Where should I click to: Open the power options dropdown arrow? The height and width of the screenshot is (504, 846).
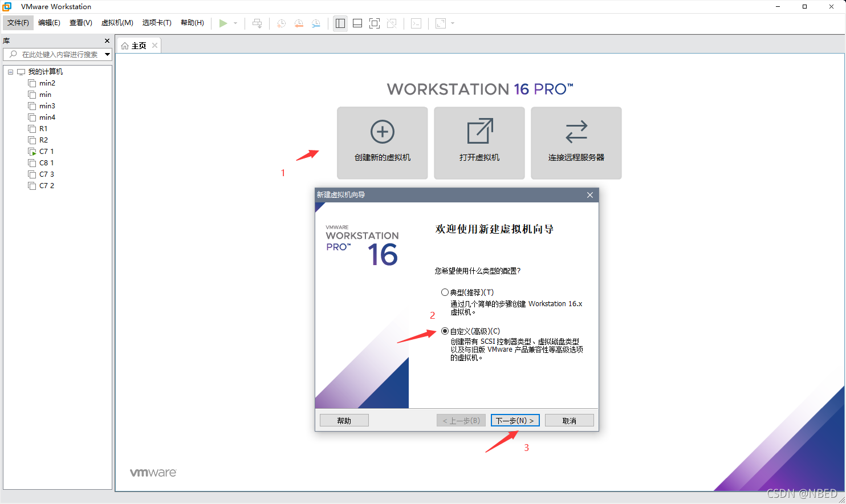point(235,23)
